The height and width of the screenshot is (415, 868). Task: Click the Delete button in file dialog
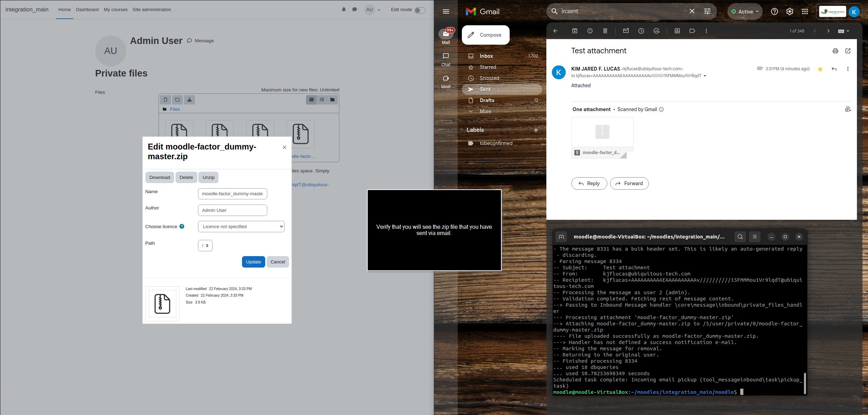coord(186,178)
